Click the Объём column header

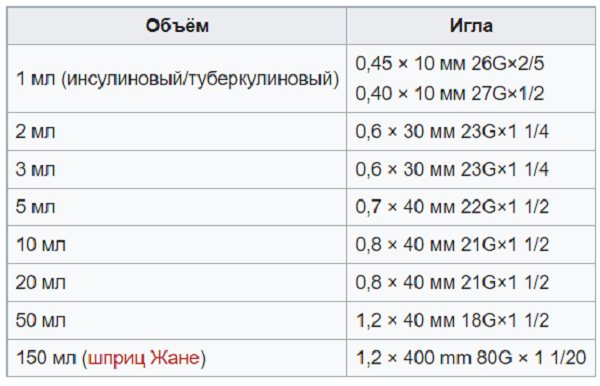click(177, 26)
